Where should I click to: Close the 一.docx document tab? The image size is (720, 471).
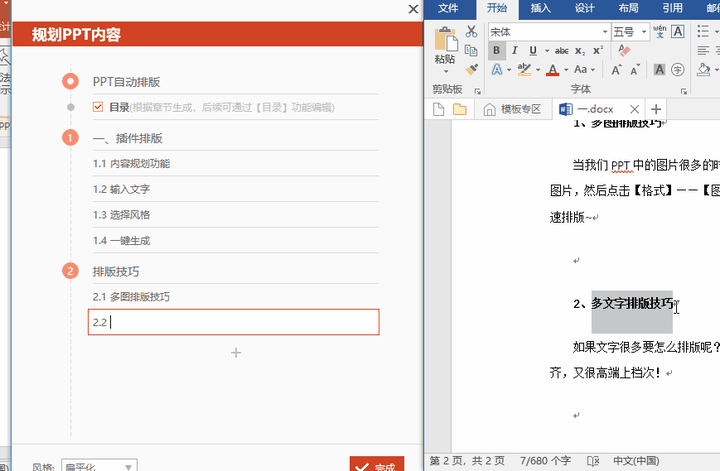point(635,109)
